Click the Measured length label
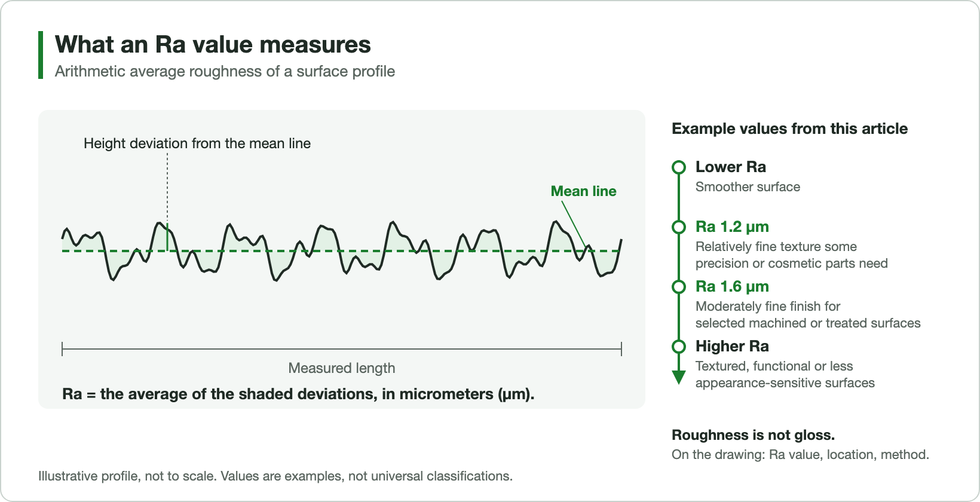Viewport: 980px width, 502px height. tap(342, 368)
